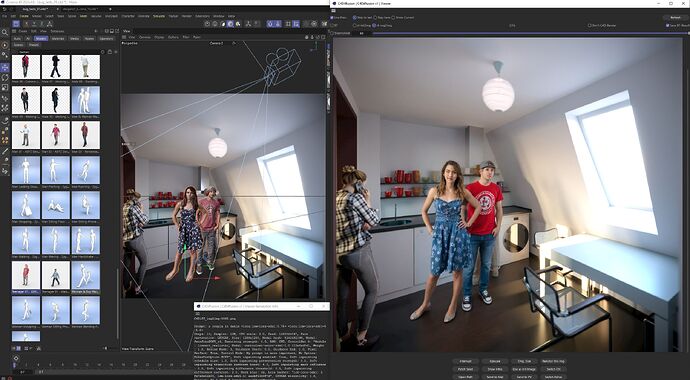Viewport: 690px width, 380px height.
Task: Click the Use as Init Image button
Action: click(524, 369)
